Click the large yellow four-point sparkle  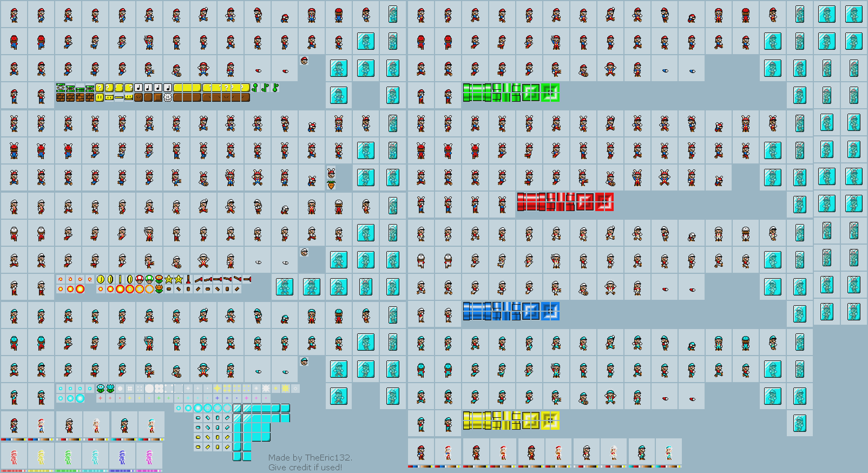(x=218, y=388)
